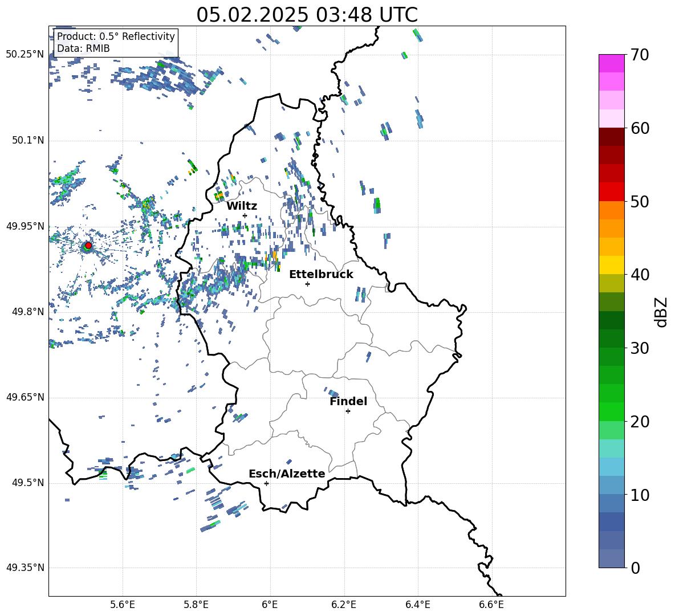Image resolution: width=675 pixels, height=616 pixels.
Task: Click the 6.6°E longitude label
Action: pos(491,605)
